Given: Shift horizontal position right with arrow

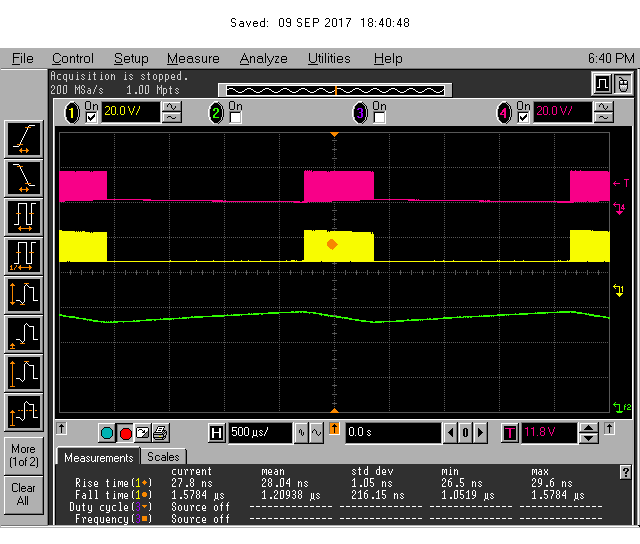Looking at the screenshot, I should (480, 433).
